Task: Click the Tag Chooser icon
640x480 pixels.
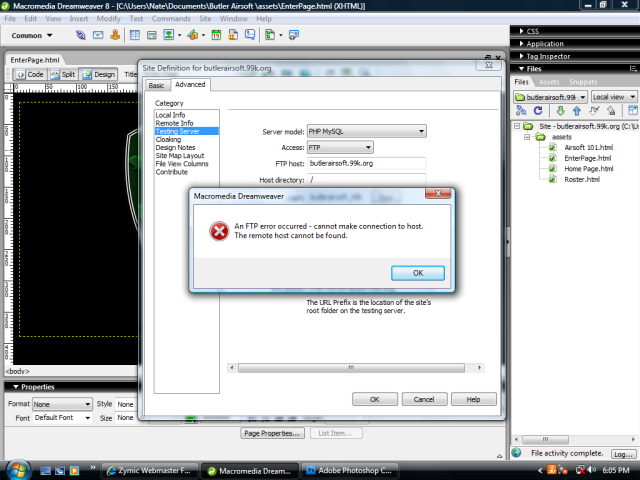Action: pyautogui.click(x=293, y=35)
